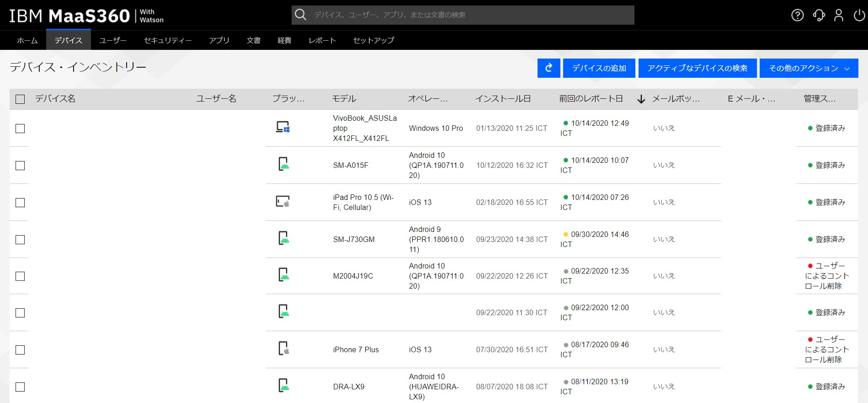Focus the device and user search field
The image size is (868, 403).
coord(463,15)
